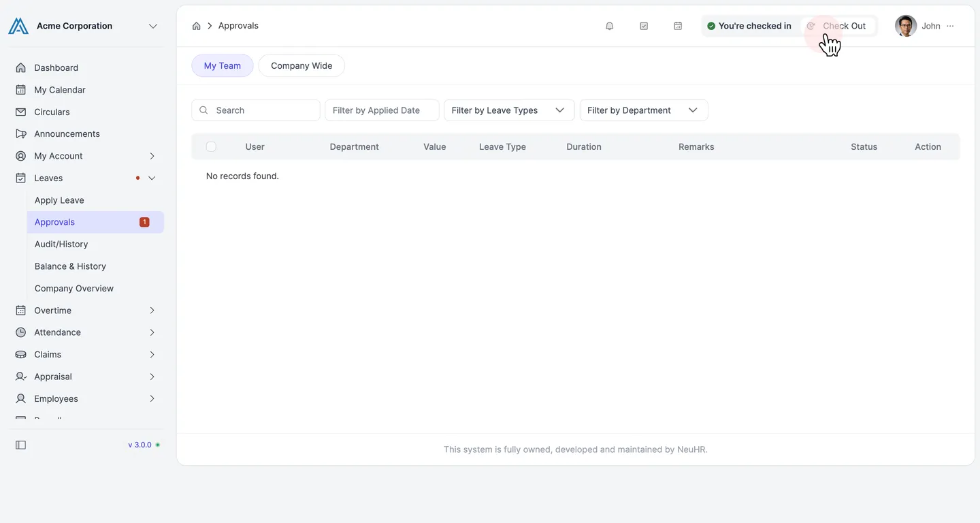Toggle the sidebar collapse panel icon
This screenshot has height=523, width=980.
point(20,445)
